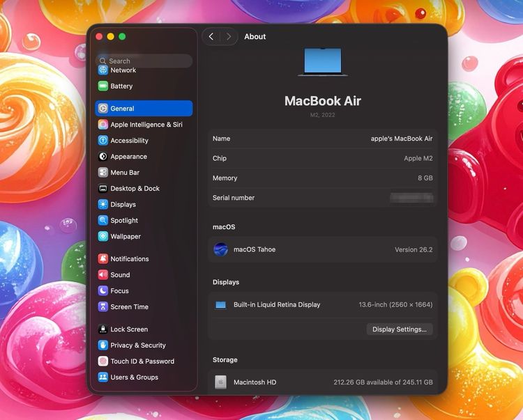Click the Macintosh HD label
523x420 pixels.
(x=255, y=382)
